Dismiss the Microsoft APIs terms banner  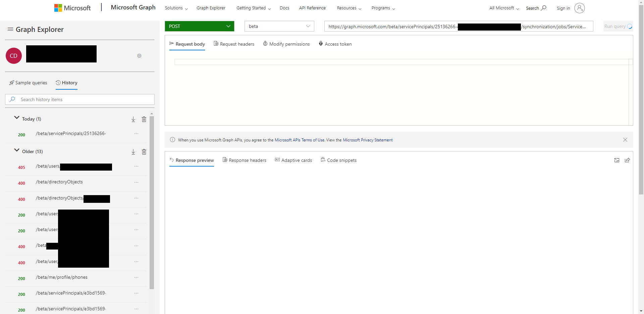pos(625,140)
